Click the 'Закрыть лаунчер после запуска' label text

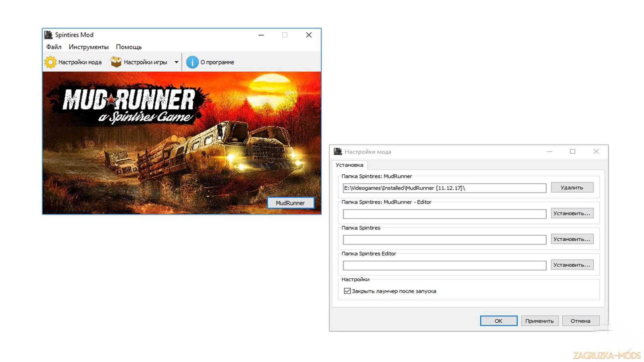point(394,291)
